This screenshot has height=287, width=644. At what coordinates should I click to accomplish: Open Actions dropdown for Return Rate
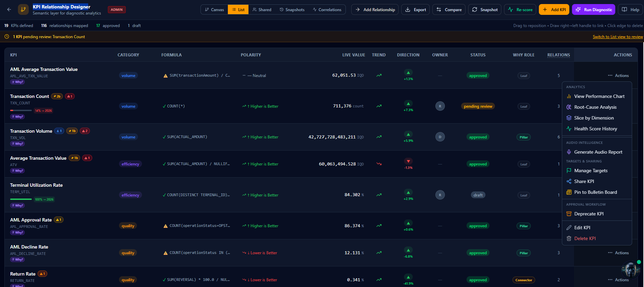[618, 280]
